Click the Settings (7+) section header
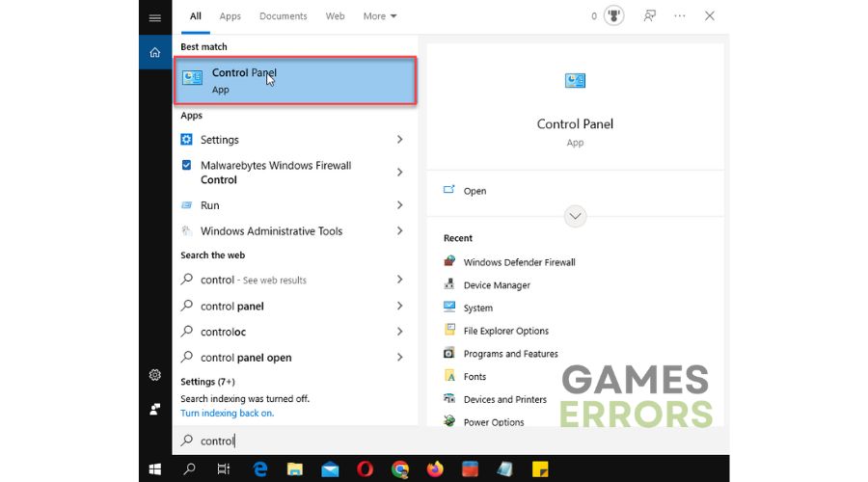The height and width of the screenshot is (482, 868). [207, 382]
